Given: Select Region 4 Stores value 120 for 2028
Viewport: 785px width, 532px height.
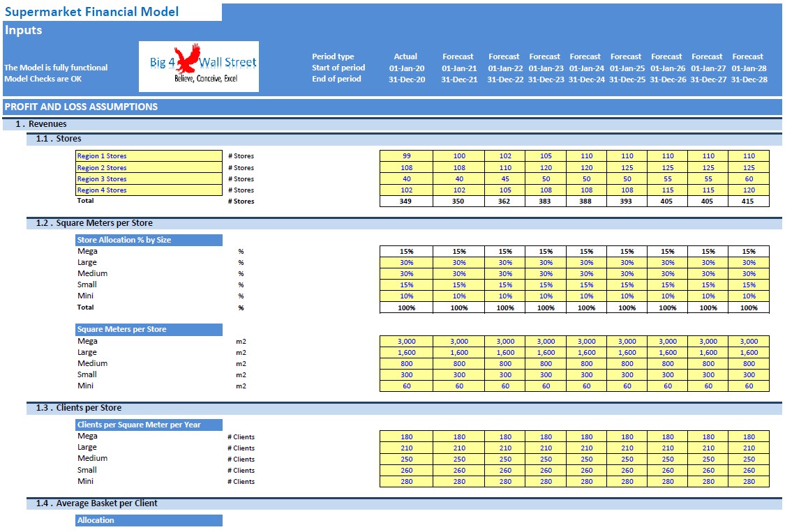Looking at the screenshot, I should 749,190.
